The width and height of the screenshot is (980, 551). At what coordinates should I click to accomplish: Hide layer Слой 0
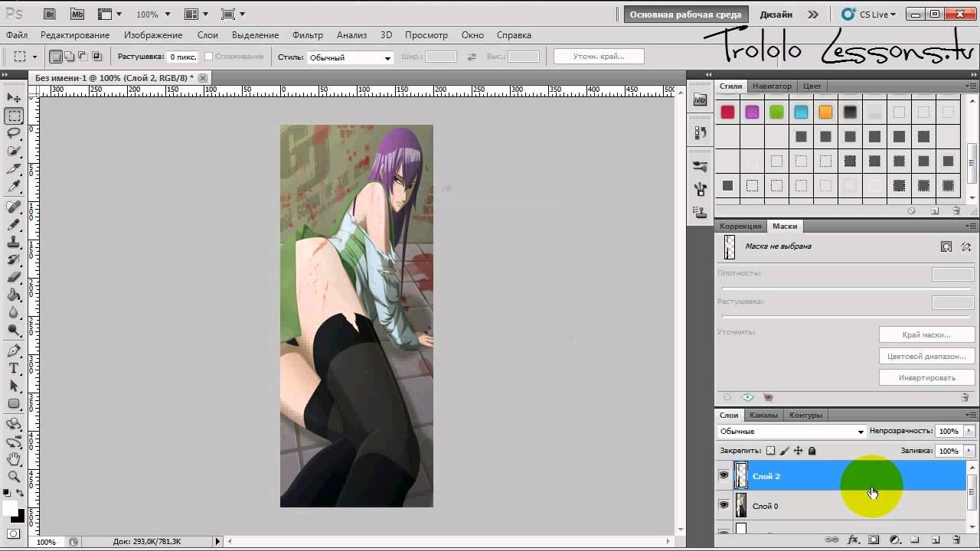point(724,505)
